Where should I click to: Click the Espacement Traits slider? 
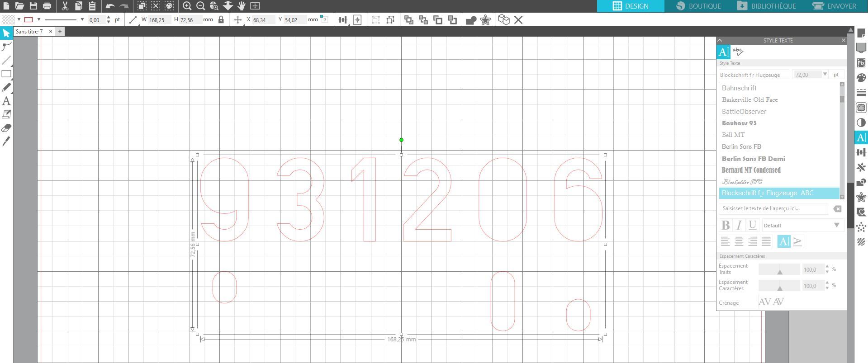pos(779,270)
